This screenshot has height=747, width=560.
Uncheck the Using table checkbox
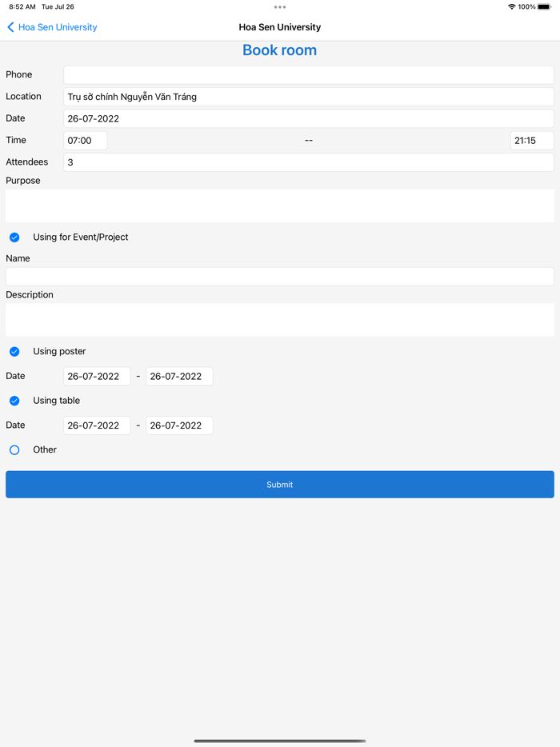coord(14,401)
